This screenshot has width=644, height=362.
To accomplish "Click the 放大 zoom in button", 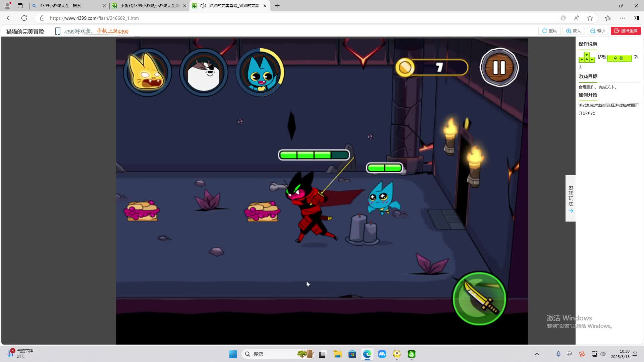I will tap(574, 31).
